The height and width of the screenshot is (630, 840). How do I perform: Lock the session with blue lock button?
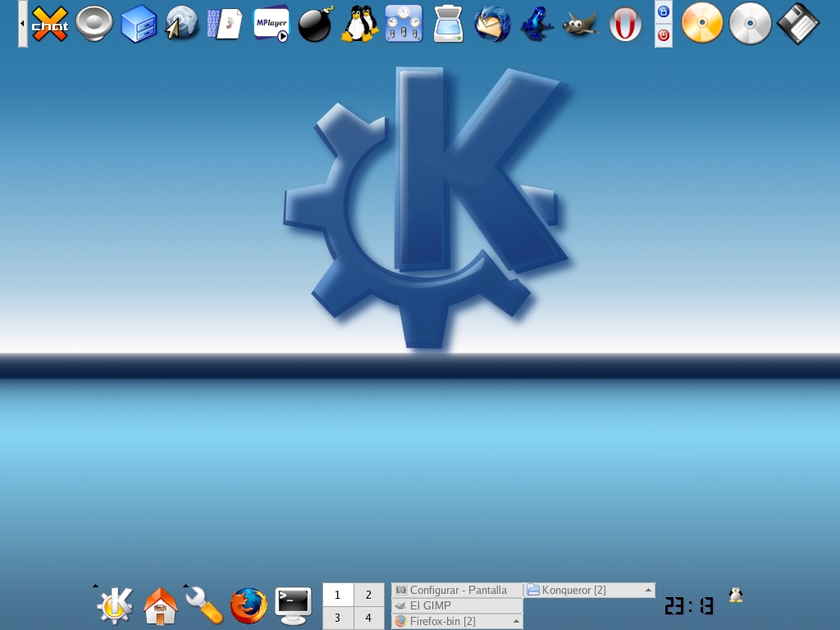pos(663,11)
